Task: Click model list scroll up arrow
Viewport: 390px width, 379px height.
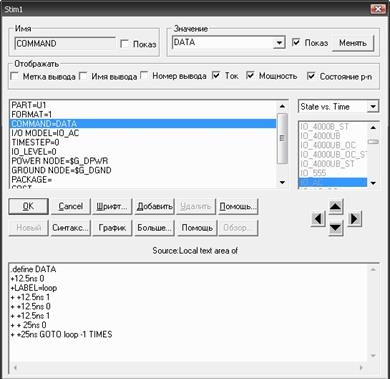Action: 373,127
